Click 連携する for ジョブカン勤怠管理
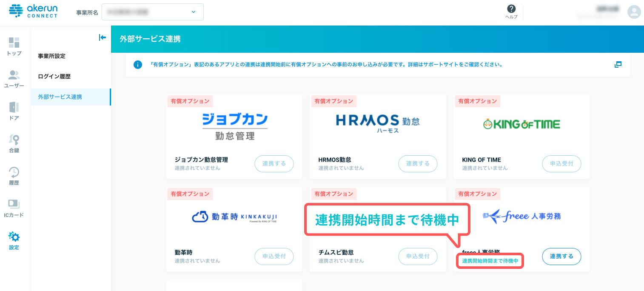 (x=274, y=164)
